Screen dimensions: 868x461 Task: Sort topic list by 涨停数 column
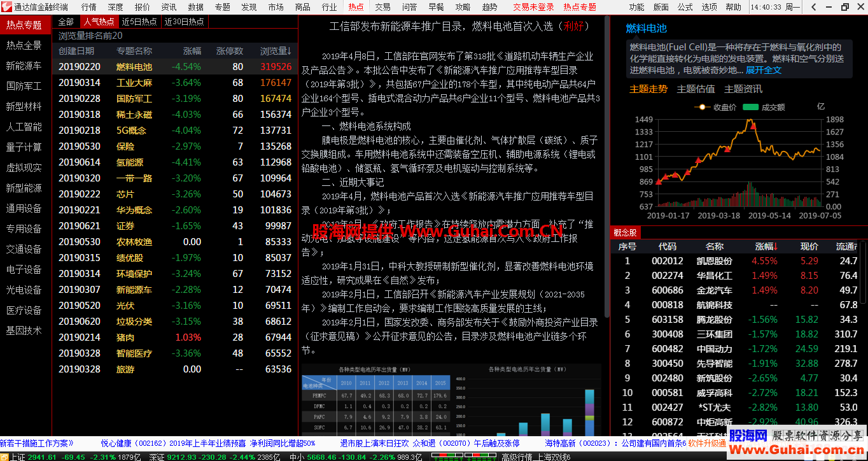pyautogui.click(x=230, y=51)
